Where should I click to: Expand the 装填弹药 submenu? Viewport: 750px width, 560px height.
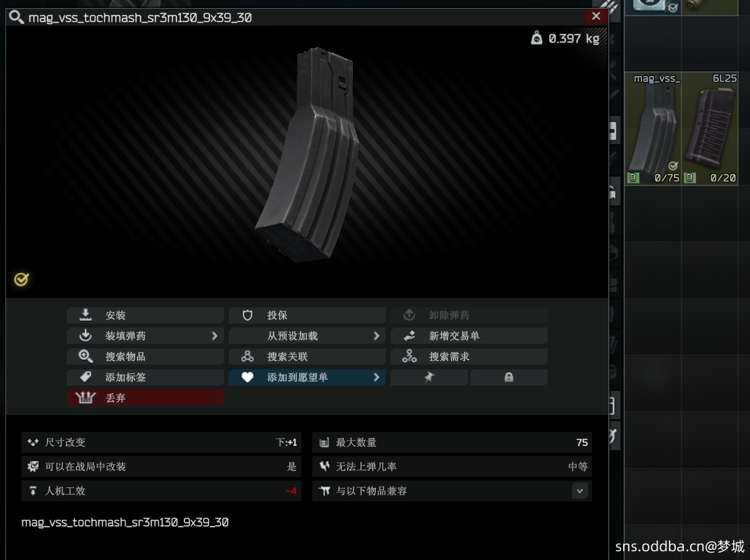(214, 336)
